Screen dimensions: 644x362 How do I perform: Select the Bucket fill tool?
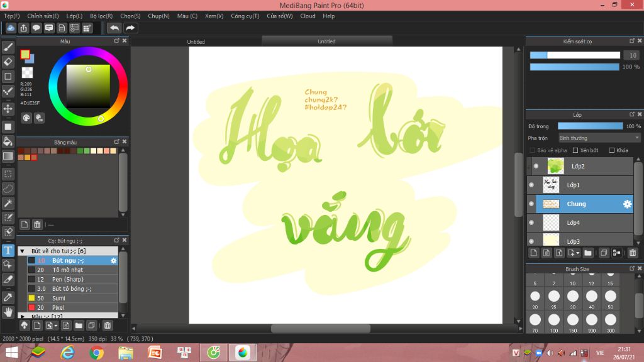click(8, 141)
